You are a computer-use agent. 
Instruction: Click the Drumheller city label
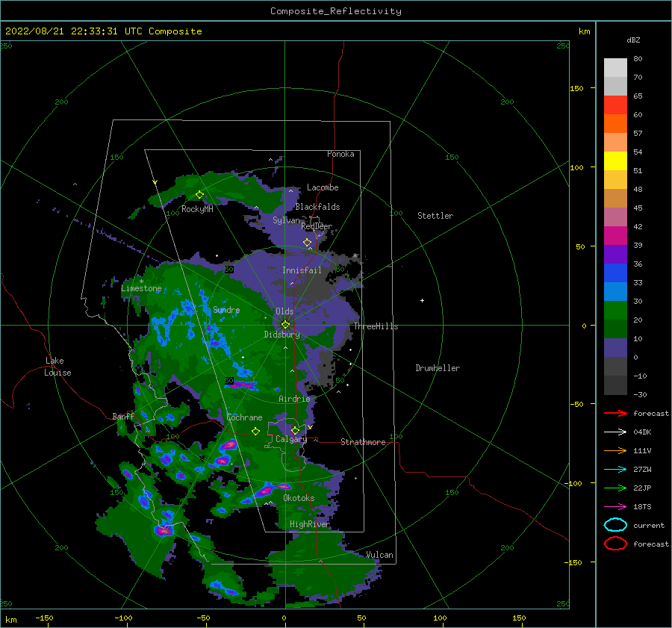pyautogui.click(x=438, y=368)
